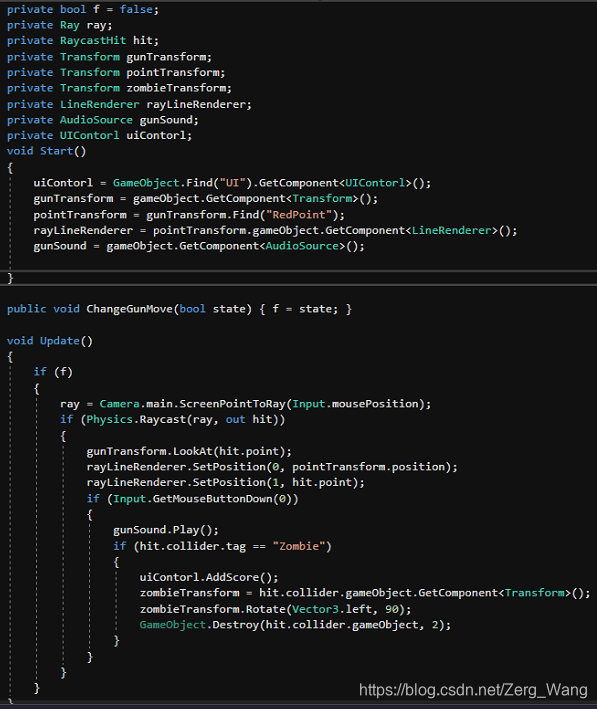The image size is (597, 709).
Task: Click the hit.collider.tag == "Zombie" condition
Action: tap(222, 546)
